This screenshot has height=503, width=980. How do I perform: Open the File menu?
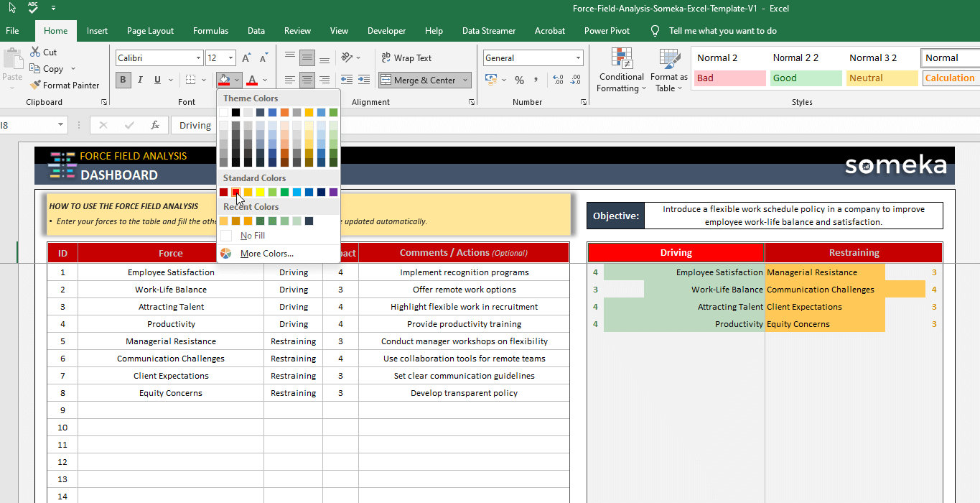click(13, 31)
